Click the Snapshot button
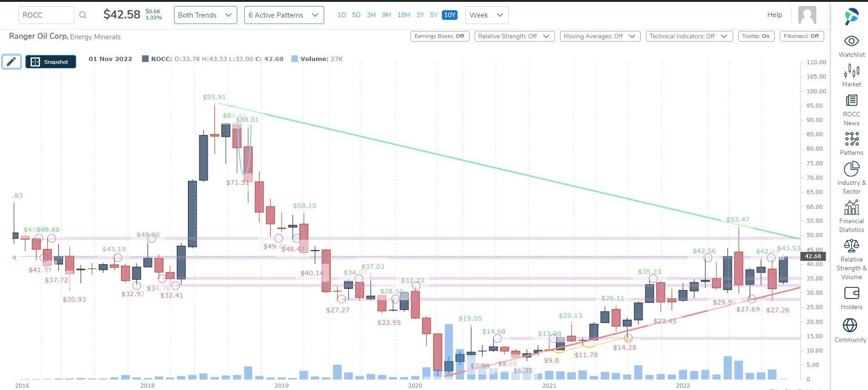The height and width of the screenshot is (390, 868). tap(51, 61)
